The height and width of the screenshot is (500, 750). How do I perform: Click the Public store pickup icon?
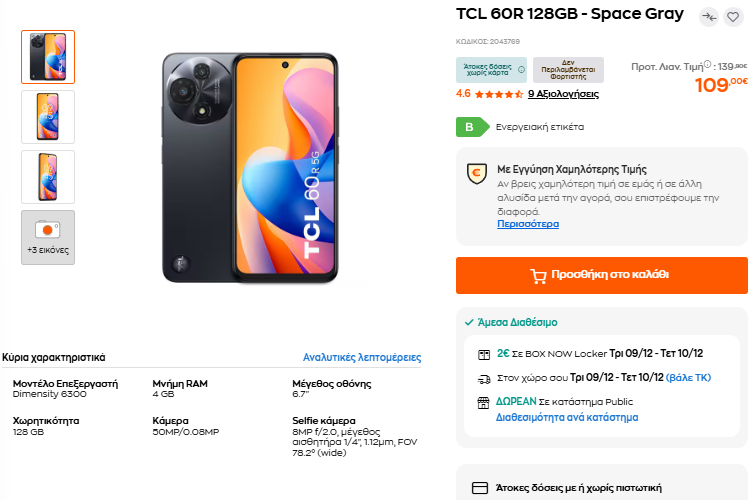(484, 402)
